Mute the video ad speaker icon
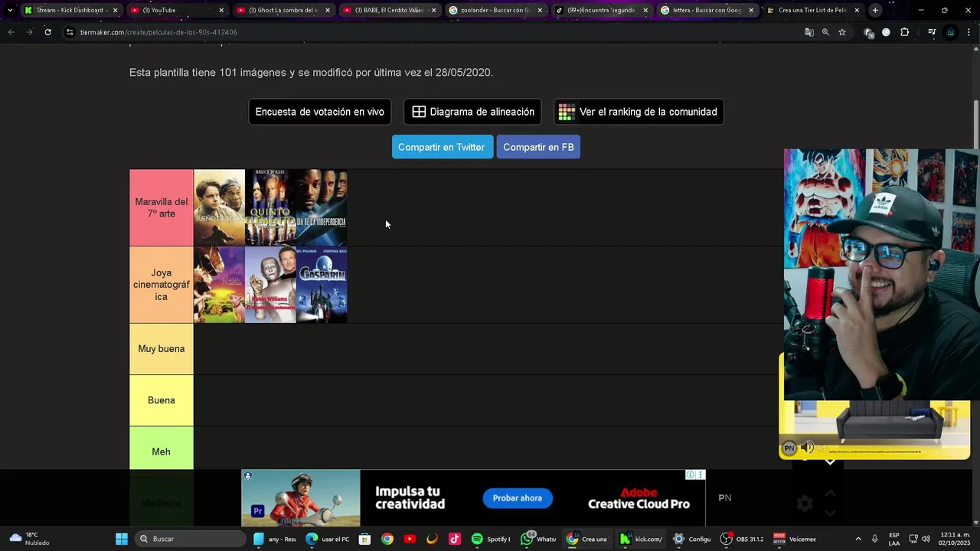The image size is (980, 551). 808,448
